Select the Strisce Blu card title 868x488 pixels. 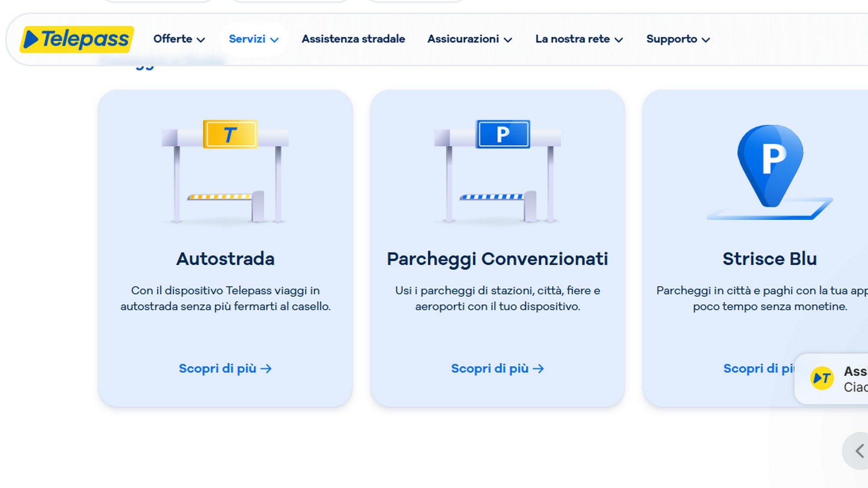(x=769, y=259)
